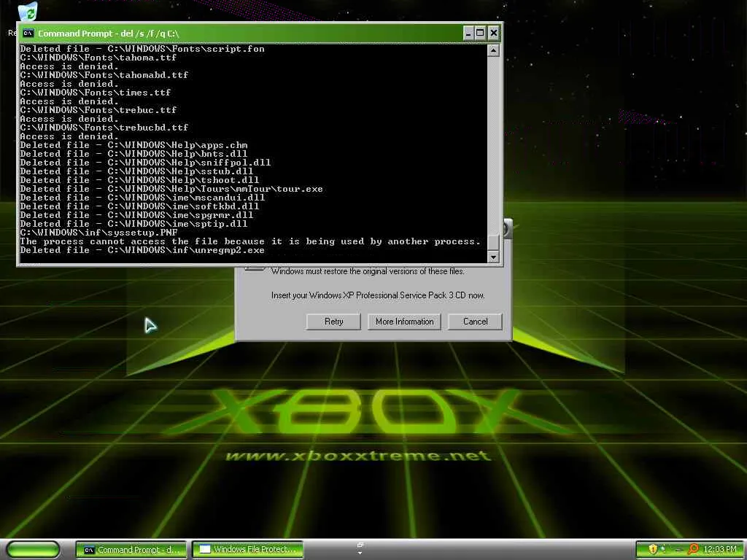Click 'Windows must restore the original versions' text
Viewport: 747px width, 560px height.
[x=368, y=271]
